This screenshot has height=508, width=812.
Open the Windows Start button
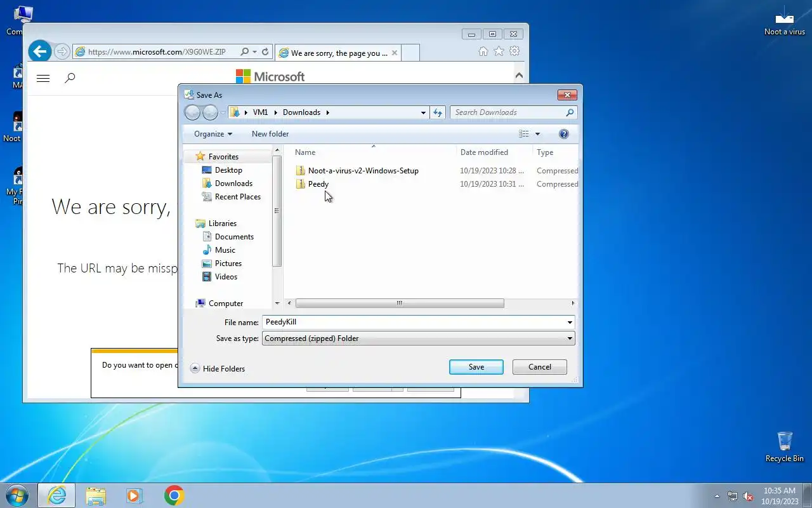click(x=16, y=495)
